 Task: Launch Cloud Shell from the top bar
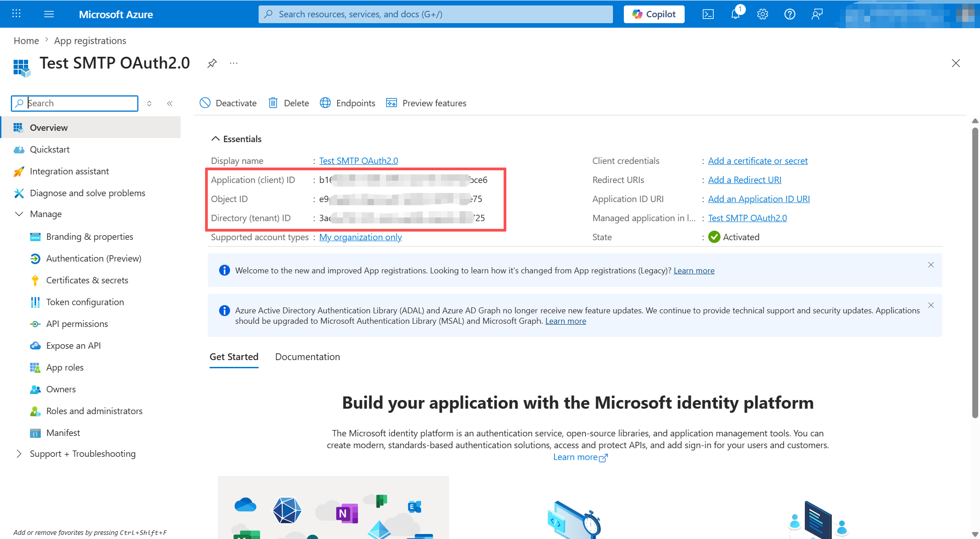tap(708, 14)
